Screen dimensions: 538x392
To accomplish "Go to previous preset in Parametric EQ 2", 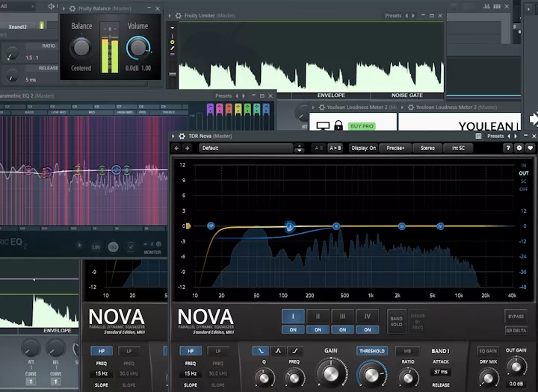I will (x=237, y=96).
